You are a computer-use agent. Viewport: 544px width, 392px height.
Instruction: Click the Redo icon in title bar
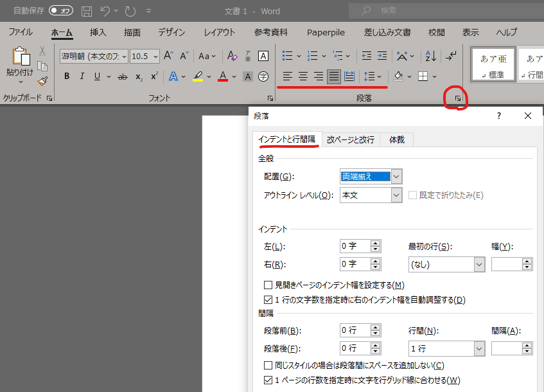tap(130, 11)
